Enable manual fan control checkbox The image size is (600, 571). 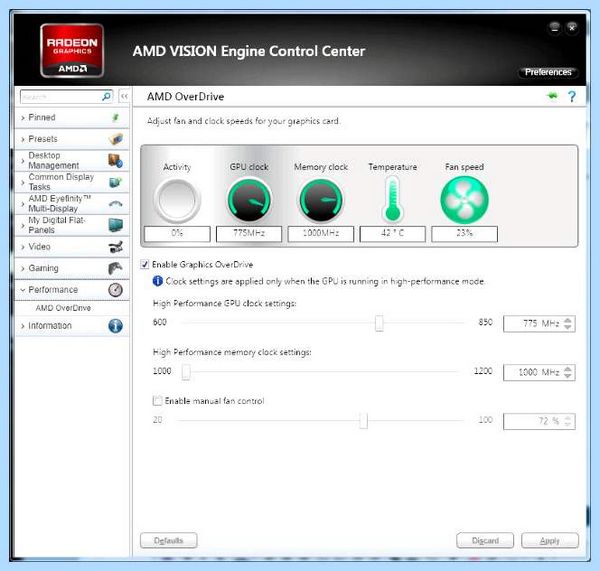pyautogui.click(x=157, y=401)
